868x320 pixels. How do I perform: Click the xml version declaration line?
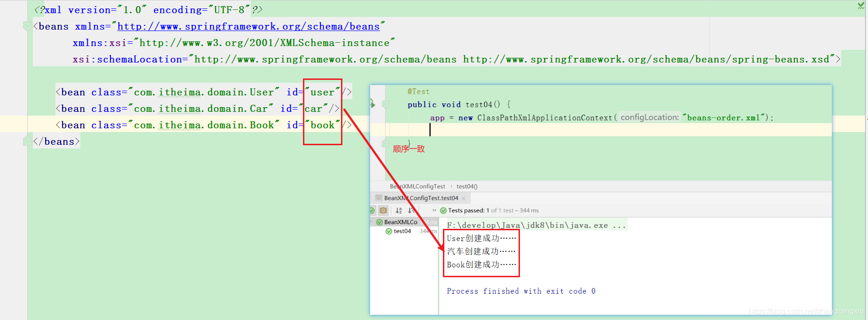point(148,10)
